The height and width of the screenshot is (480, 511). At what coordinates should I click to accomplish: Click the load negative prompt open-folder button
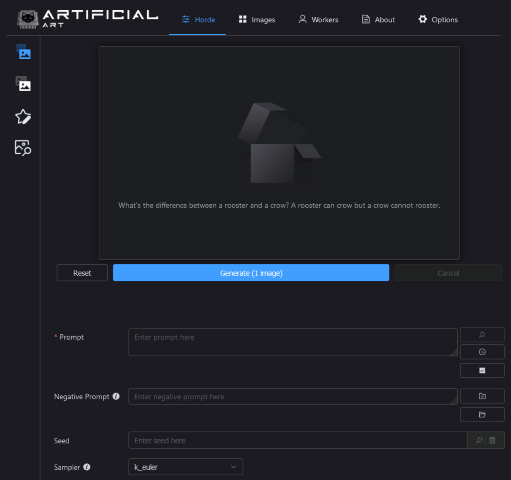coord(482,415)
